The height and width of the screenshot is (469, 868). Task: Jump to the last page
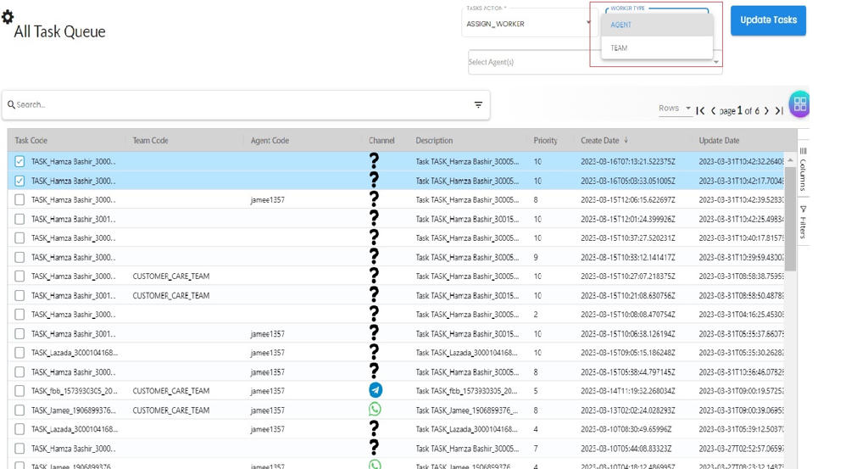click(779, 111)
